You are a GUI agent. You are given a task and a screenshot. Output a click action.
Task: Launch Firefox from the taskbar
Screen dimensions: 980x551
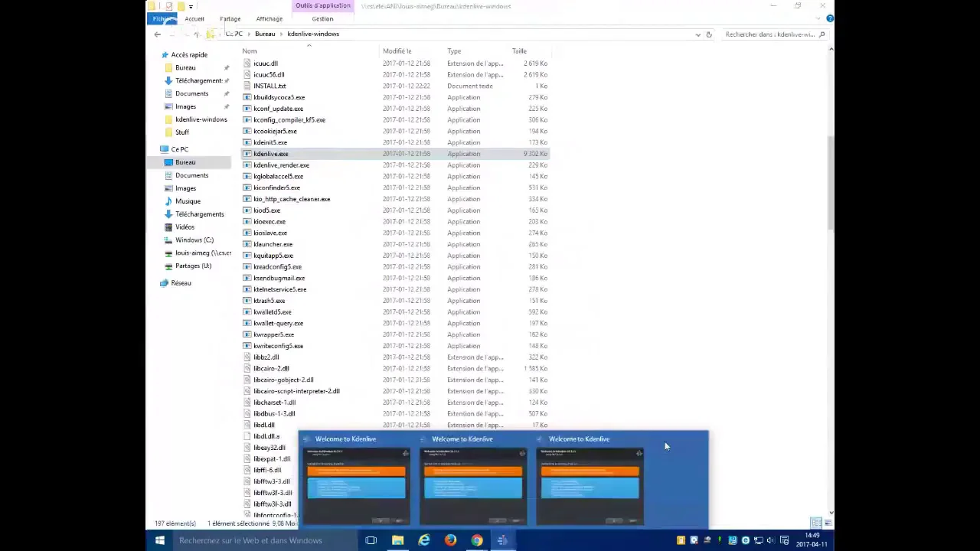[x=450, y=540]
